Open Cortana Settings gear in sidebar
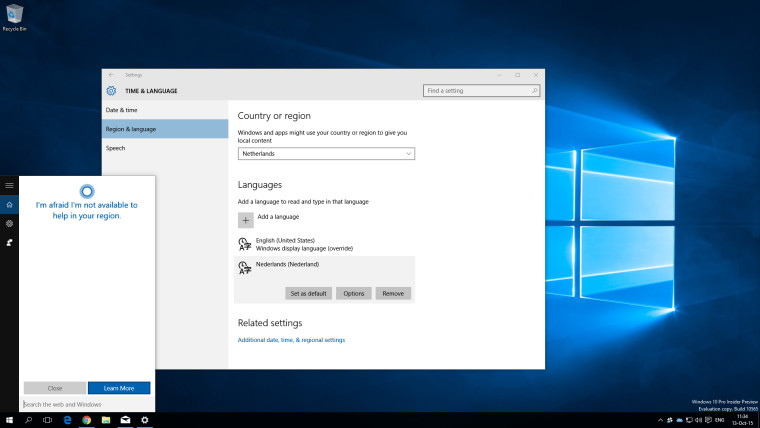 pyautogui.click(x=9, y=223)
